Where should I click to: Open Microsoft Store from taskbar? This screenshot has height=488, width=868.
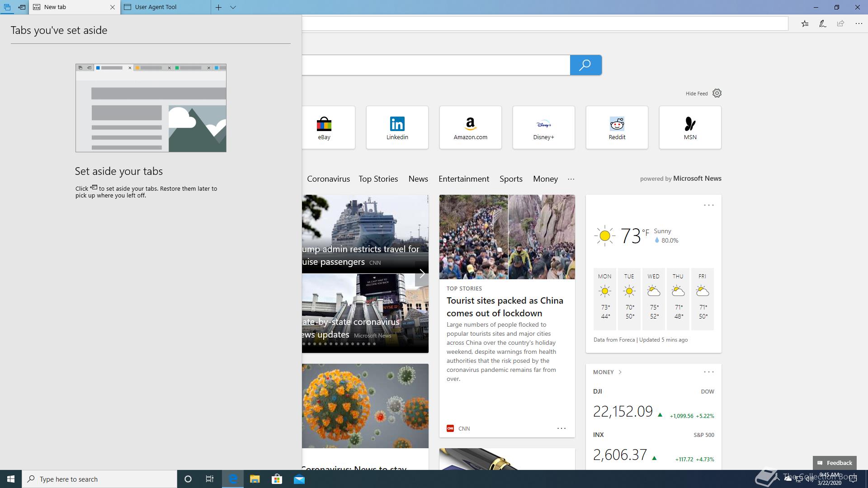(x=277, y=479)
